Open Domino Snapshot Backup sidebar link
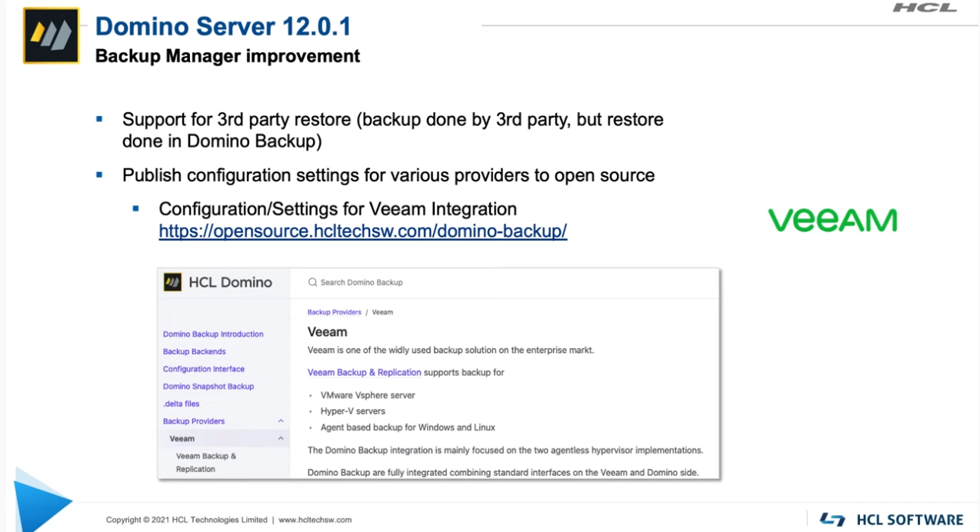 [x=208, y=387]
